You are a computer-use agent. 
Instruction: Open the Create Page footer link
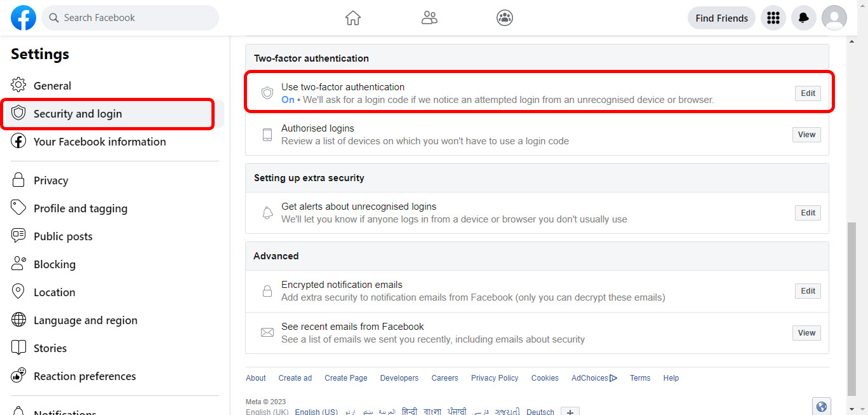(346, 378)
